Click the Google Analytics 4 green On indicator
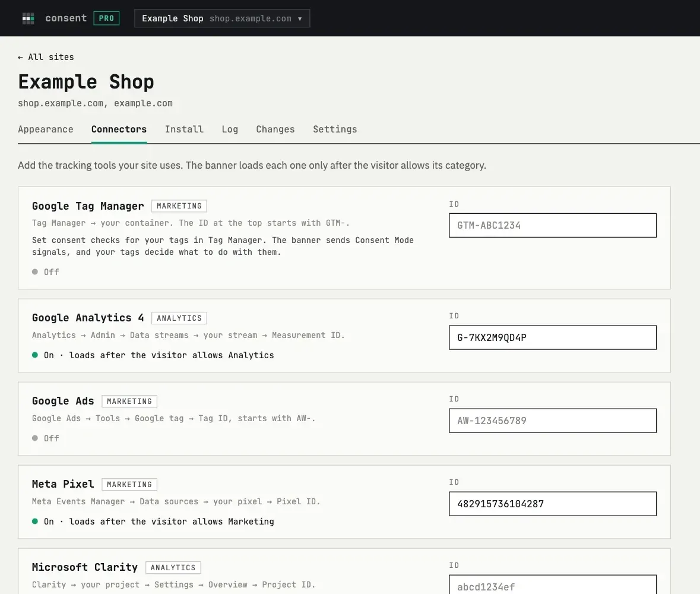The height and width of the screenshot is (594, 700). pos(35,355)
